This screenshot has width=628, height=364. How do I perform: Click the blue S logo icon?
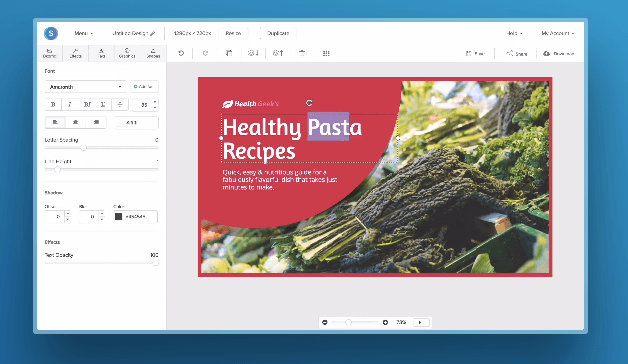(51, 33)
